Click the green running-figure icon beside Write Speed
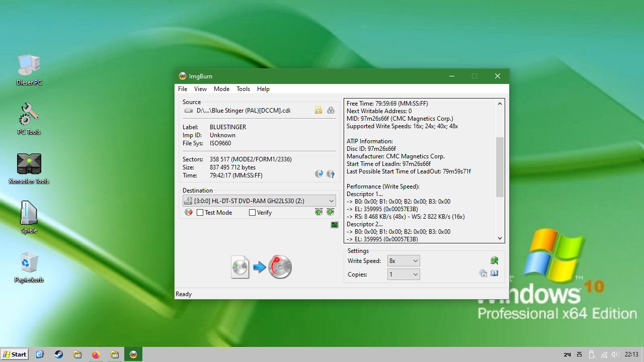644x362 pixels. coord(494,260)
